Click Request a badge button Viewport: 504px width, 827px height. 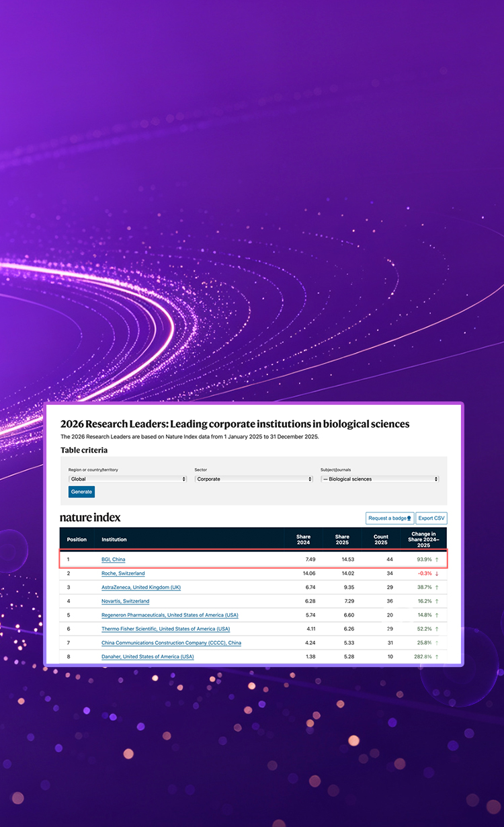(x=390, y=518)
